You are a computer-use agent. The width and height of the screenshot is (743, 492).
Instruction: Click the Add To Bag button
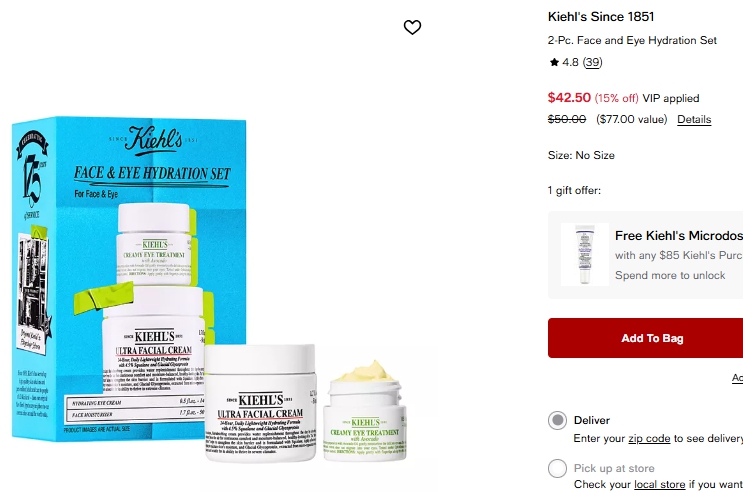point(645,338)
